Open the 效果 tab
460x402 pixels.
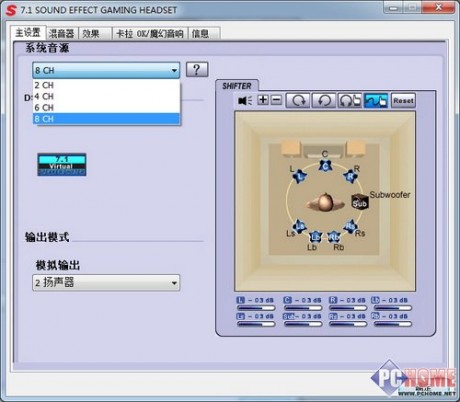(x=95, y=33)
